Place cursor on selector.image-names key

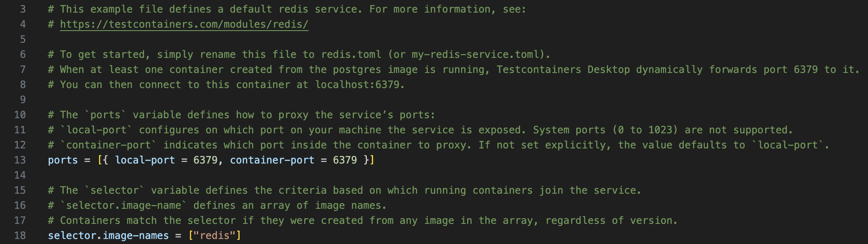tap(108, 236)
